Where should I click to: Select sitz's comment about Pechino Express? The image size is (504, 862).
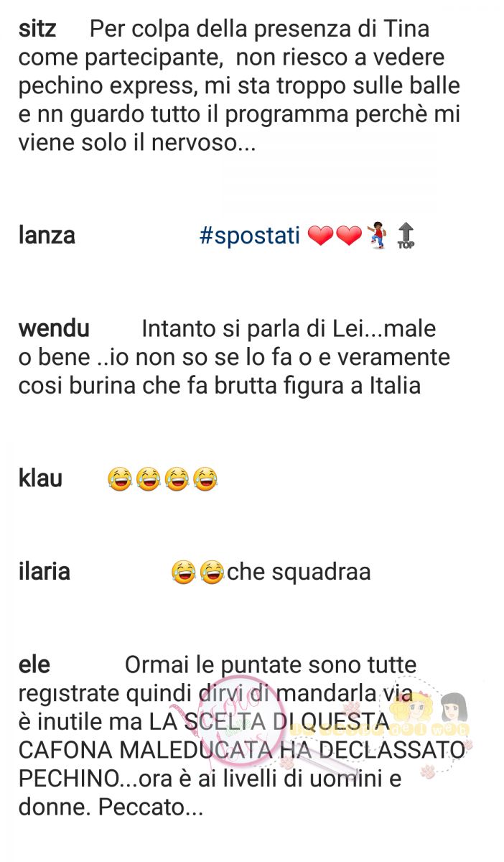(240, 85)
